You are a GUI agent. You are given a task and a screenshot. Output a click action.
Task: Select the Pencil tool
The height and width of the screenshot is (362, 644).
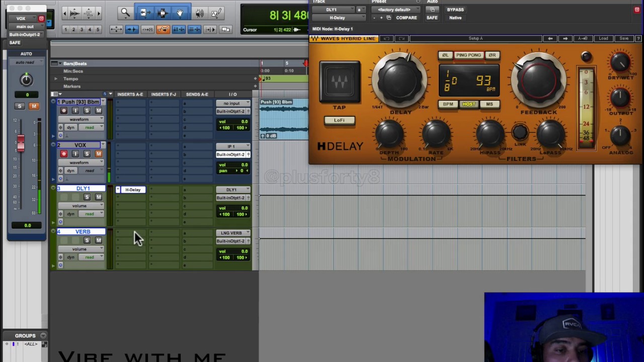216,13
